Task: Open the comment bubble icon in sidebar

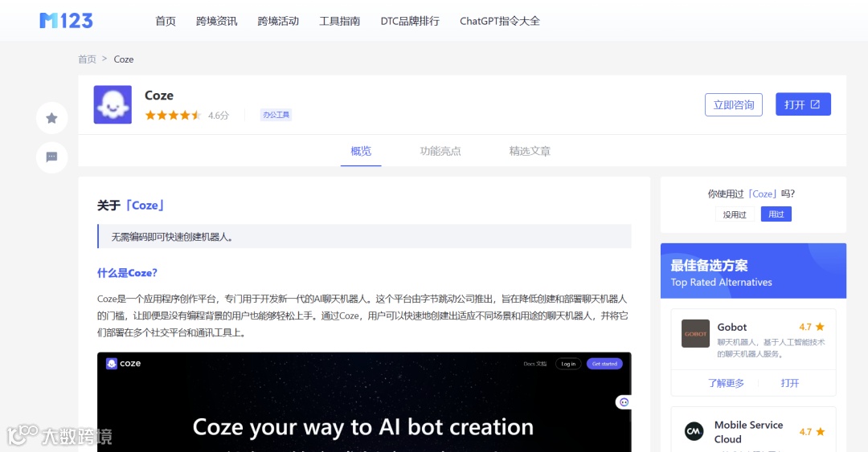Action: pos(51,157)
